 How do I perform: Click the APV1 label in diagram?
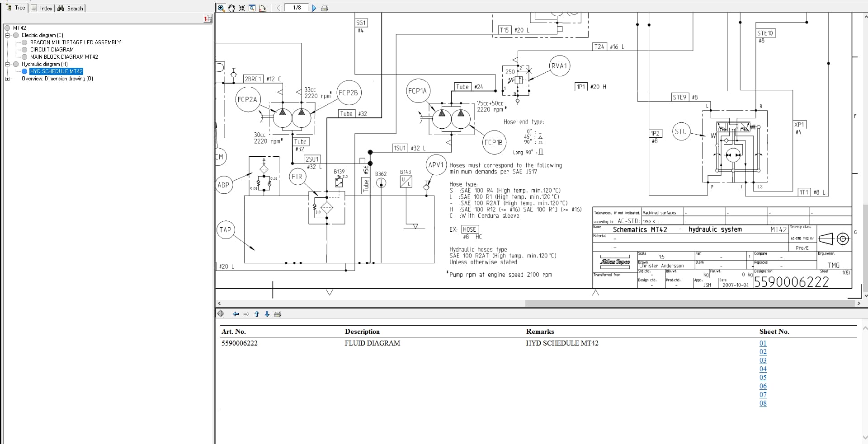click(x=436, y=165)
